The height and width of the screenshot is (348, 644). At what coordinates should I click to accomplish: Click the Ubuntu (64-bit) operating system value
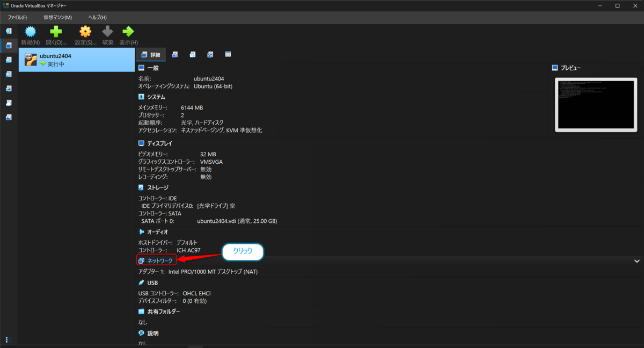(213, 86)
